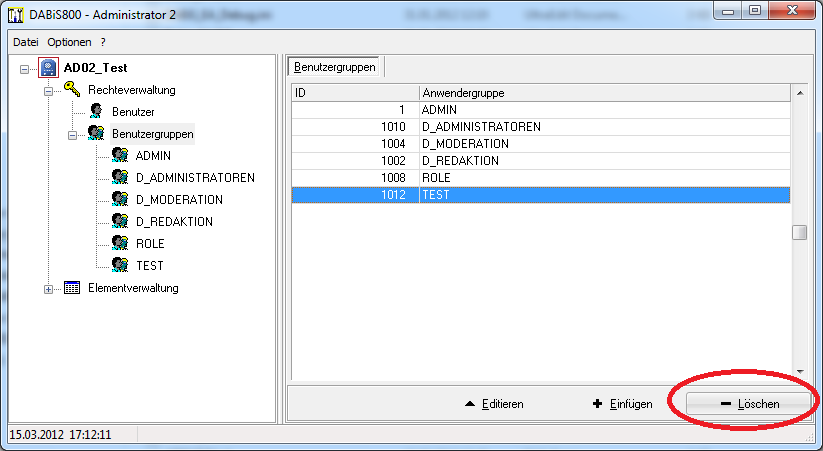Image resolution: width=823 pixels, height=451 pixels.
Task: Collapse the AD02_Test root node
Action: click(x=25, y=68)
